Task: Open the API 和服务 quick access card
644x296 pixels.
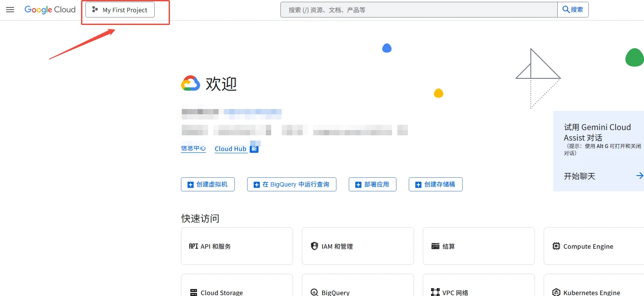Action: click(237, 246)
